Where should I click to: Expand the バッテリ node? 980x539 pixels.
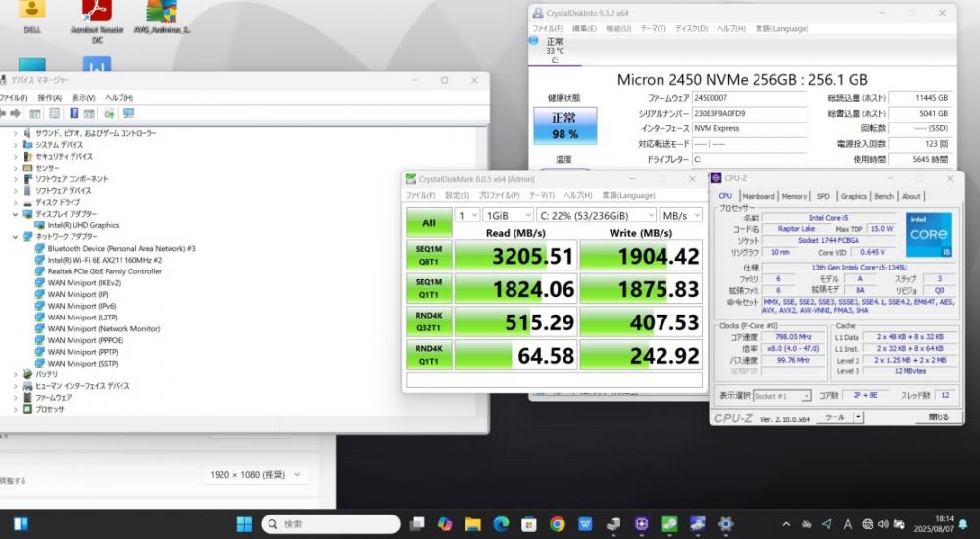(15, 374)
